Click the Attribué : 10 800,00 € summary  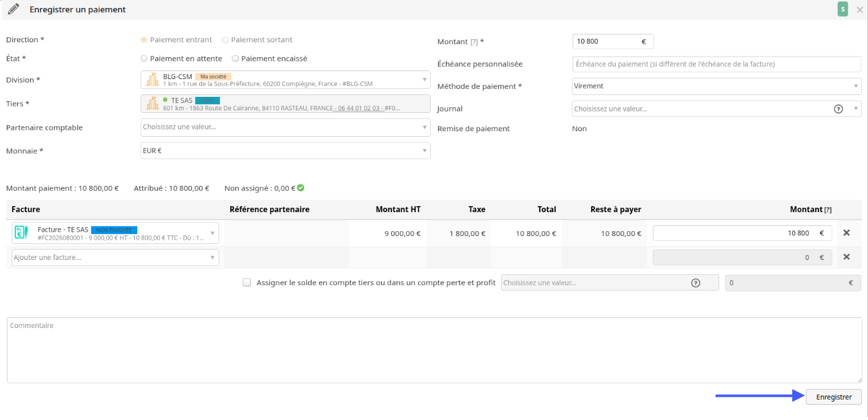click(172, 189)
